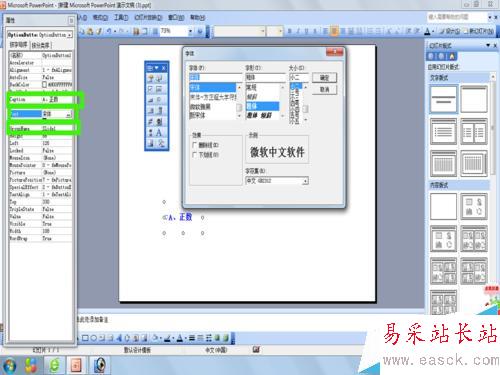The image size is (500, 375).
Task: Open the Slide Show (幻灯片放映) menu
Action: (148, 17)
